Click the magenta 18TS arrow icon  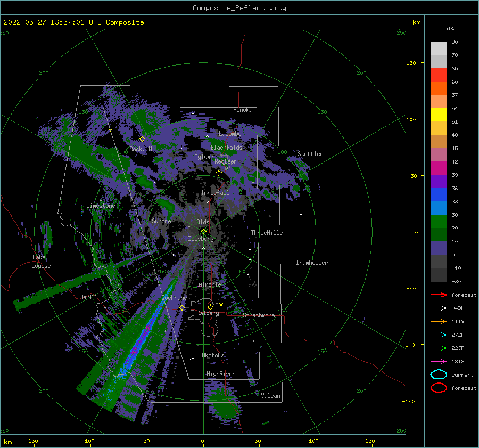click(x=439, y=362)
